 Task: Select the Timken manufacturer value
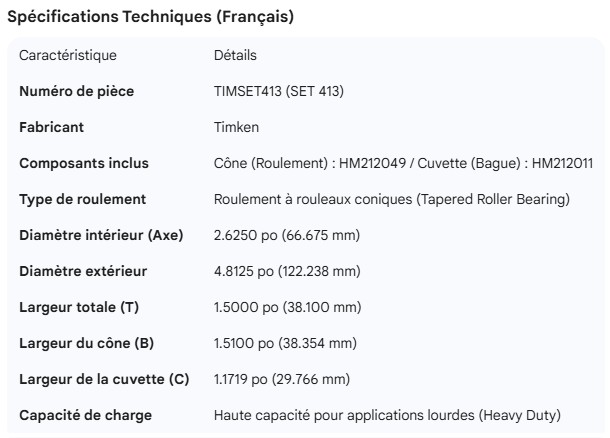[236, 127]
